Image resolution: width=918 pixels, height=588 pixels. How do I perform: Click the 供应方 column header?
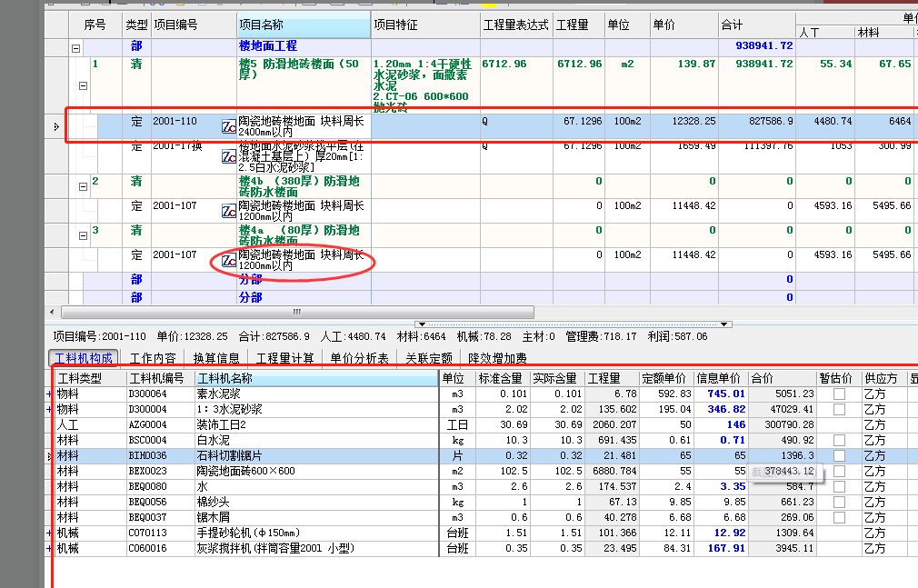pyautogui.click(x=883, y=378)
